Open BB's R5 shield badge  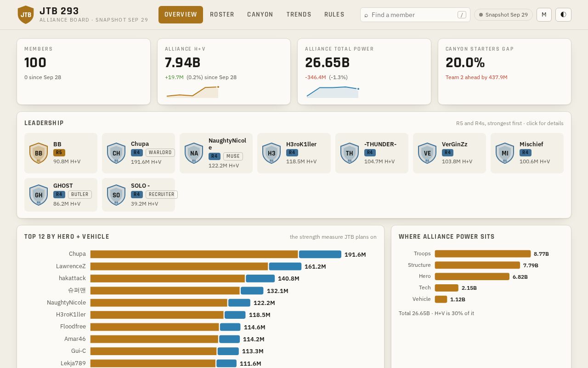(39, 153)
